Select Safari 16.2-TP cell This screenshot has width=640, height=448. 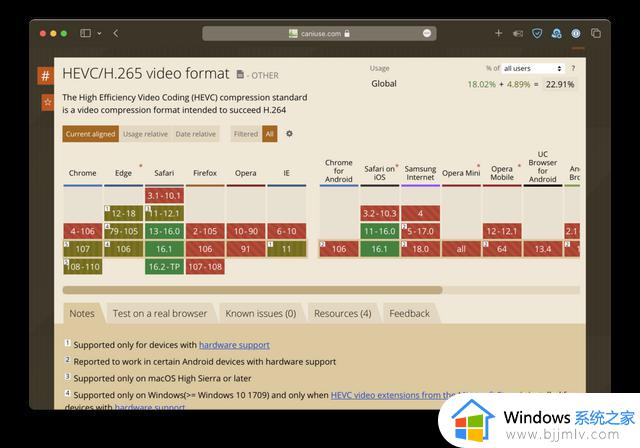[164, 267]
